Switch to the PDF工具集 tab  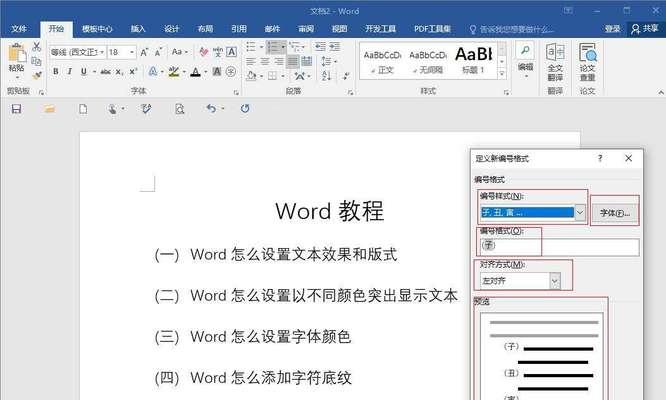point(432,29)
